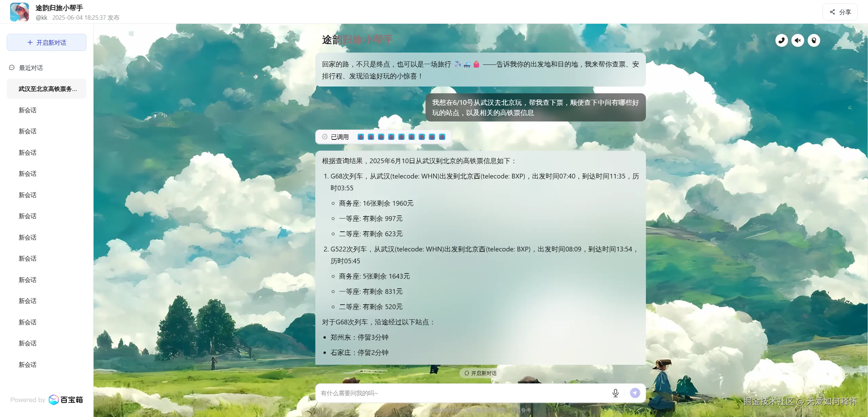Click the head-shaped thinking icon
Viewport: 868px width, 417px height.
814,40
